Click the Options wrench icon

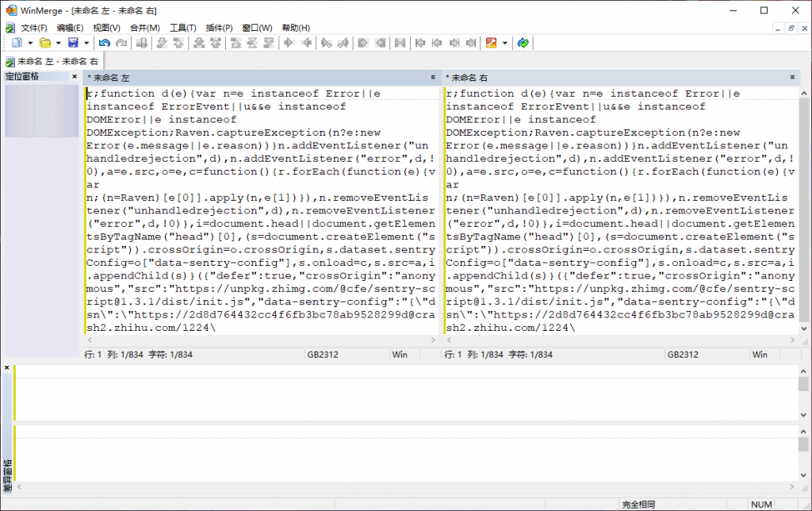click(491, 43)
